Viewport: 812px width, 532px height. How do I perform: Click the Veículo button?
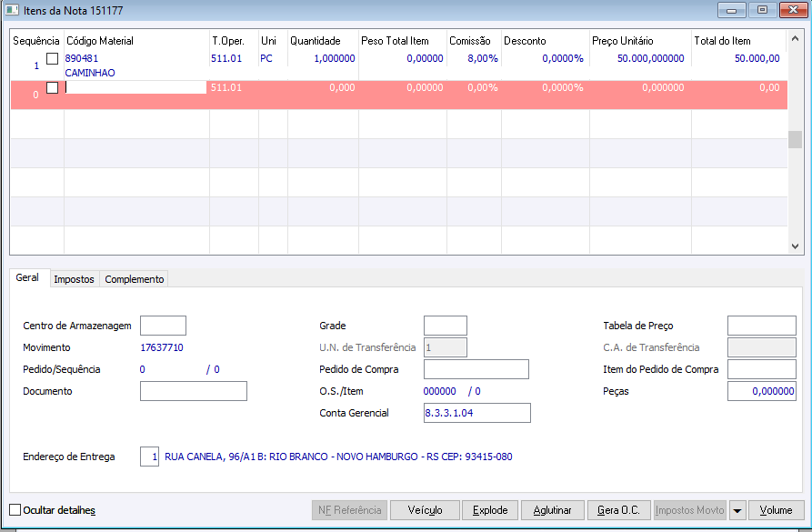(425, 510)
